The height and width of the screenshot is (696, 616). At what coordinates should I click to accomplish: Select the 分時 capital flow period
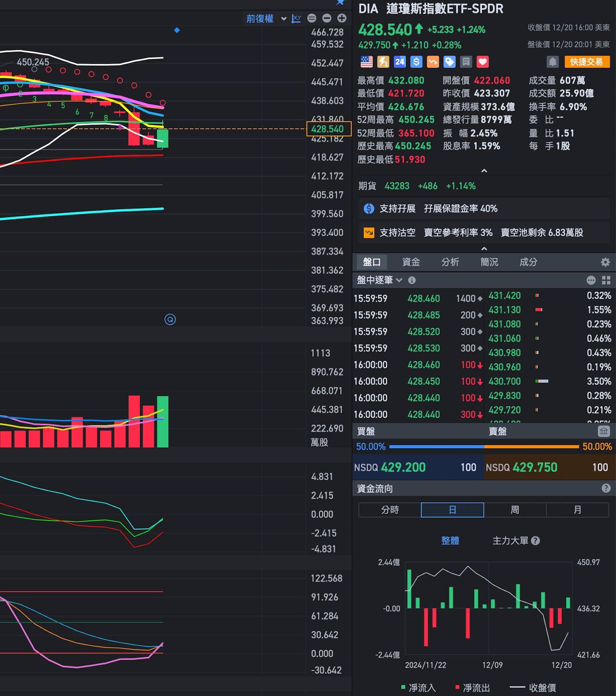(x=390, y=510)
